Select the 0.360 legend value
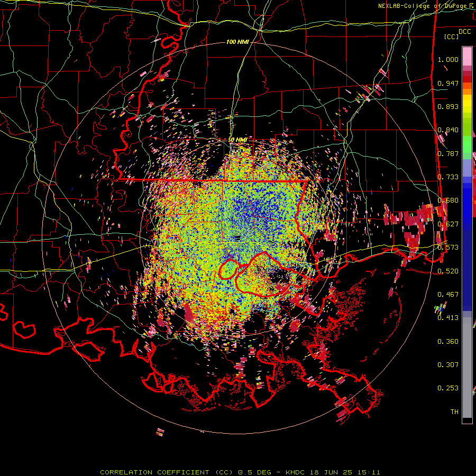The image size is (476, 476). coord(448,342)
